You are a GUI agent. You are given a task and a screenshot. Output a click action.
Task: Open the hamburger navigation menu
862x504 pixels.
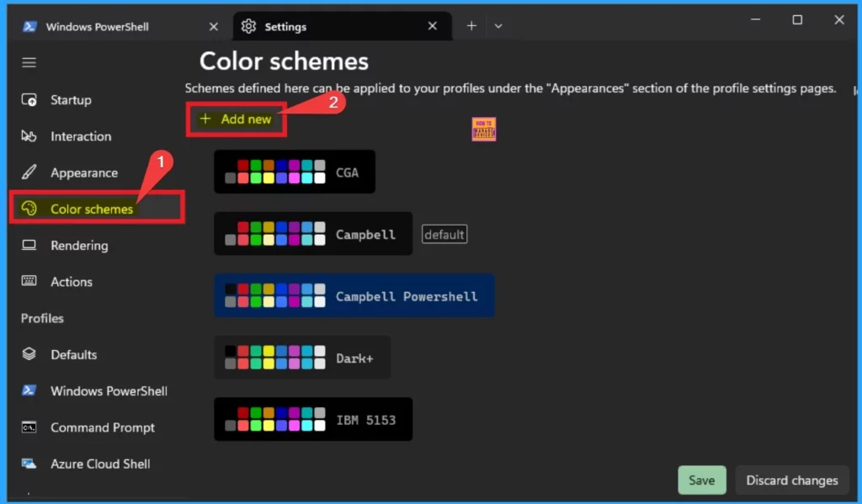29,62
